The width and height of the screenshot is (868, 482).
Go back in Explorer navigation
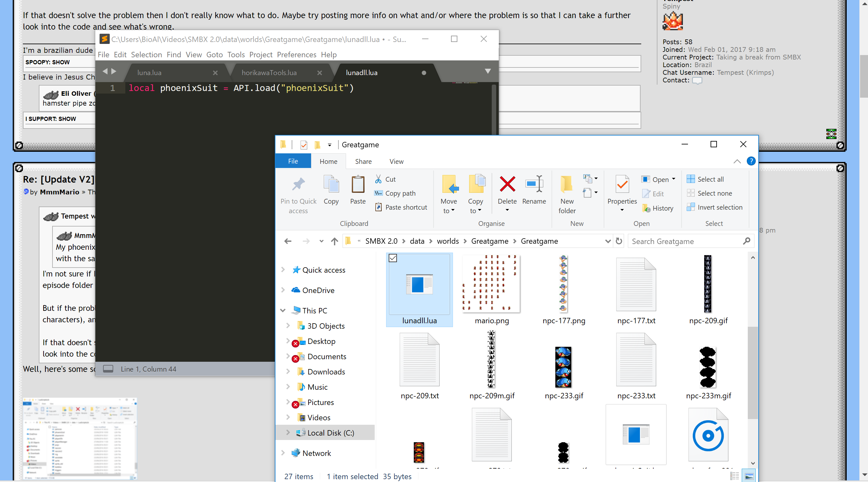(288, 241)
